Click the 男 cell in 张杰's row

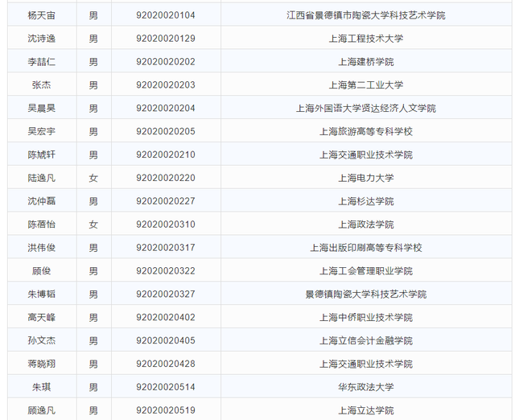pyautogui.click(x=93, y=85)
